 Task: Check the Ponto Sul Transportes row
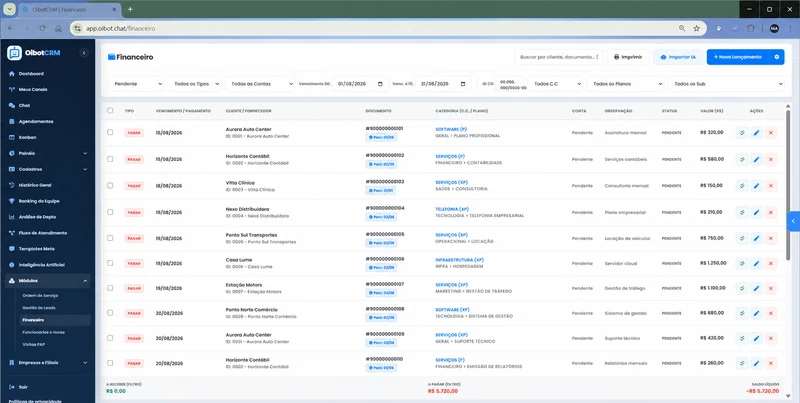click(x=110, y=238)
